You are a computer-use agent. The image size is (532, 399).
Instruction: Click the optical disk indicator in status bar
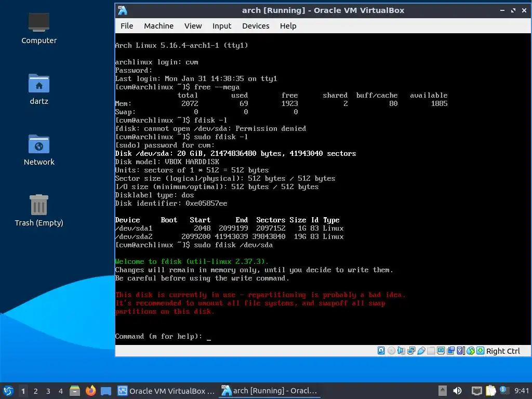(x=391, y=351)
